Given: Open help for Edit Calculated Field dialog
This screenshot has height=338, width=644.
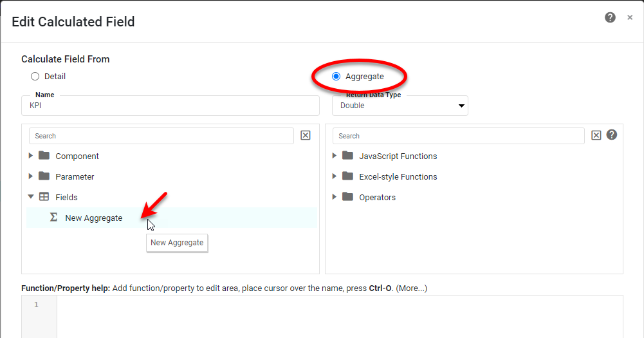Looking at the screenshot, I should coord(610,17).
